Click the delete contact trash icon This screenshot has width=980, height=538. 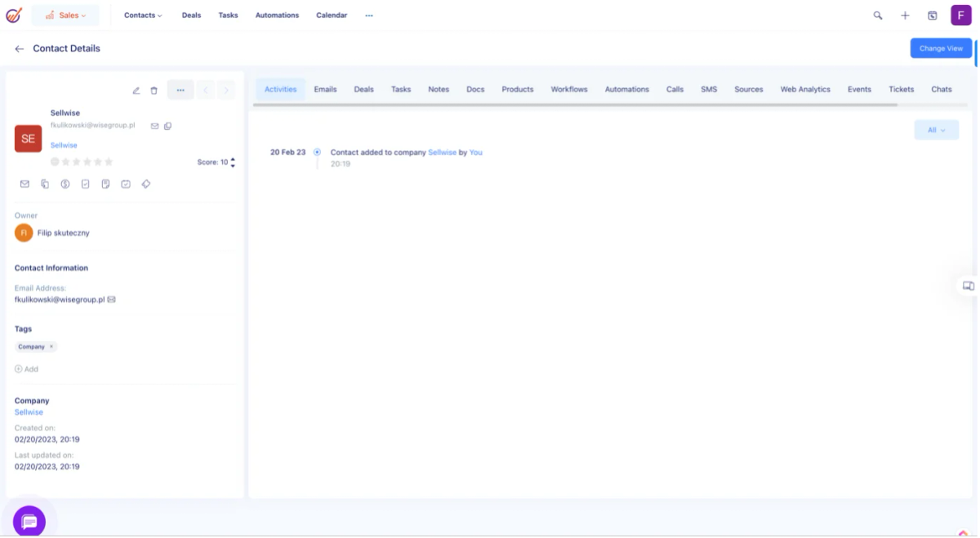tap(154, 91)
